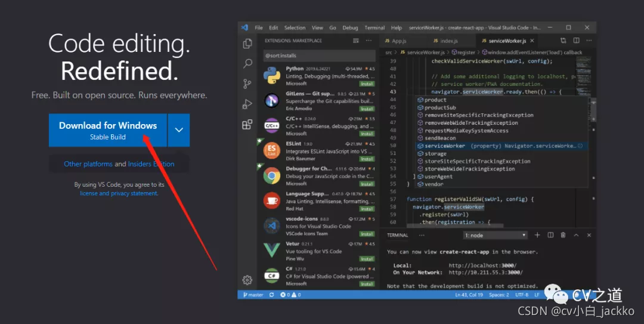Select the TERMINAL panel tab
The width and height of the screenshot is (644, 324).
pyautogui.click(x=398, y=235)
